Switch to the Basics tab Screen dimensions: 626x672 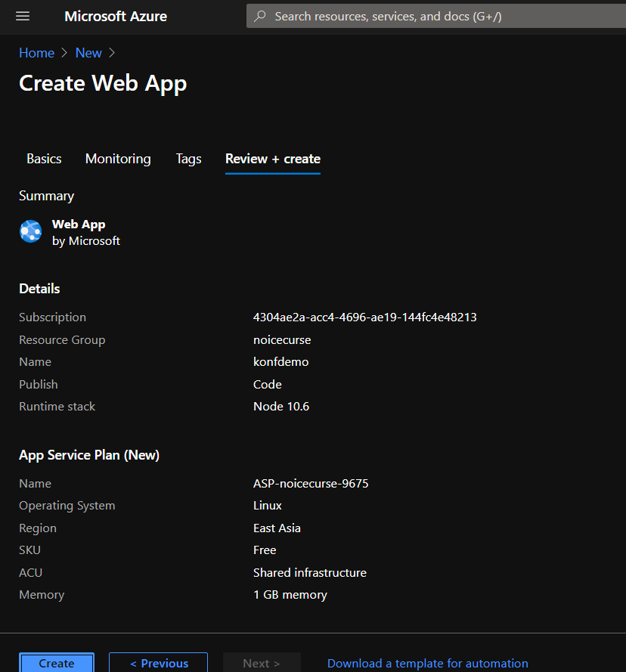[44, 159]
